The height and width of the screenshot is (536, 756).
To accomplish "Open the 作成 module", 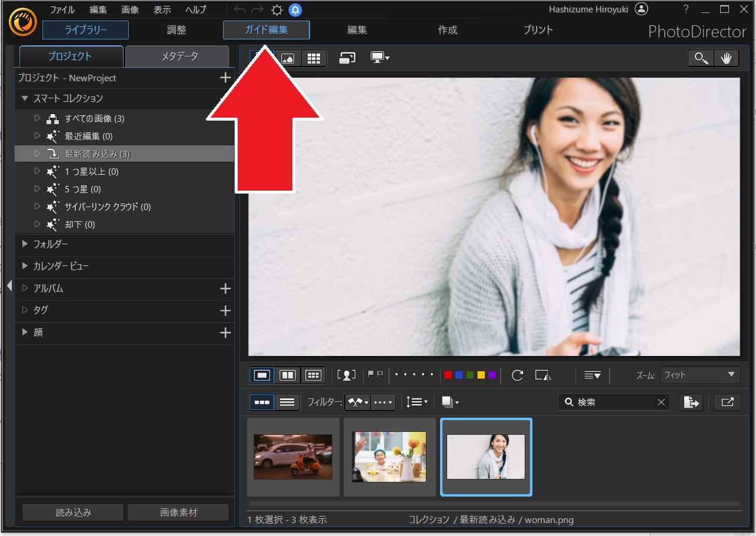I will [x=448, y=30].
